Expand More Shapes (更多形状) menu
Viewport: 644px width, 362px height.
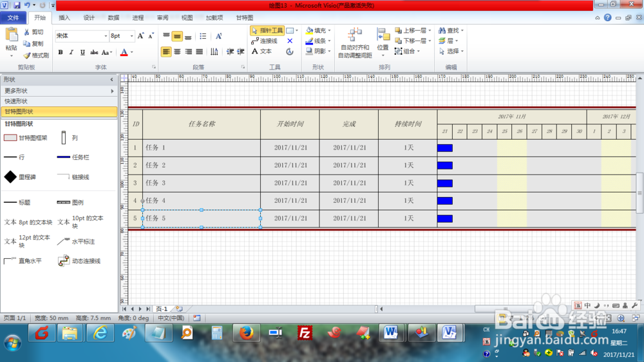click(x=59, y=91)
